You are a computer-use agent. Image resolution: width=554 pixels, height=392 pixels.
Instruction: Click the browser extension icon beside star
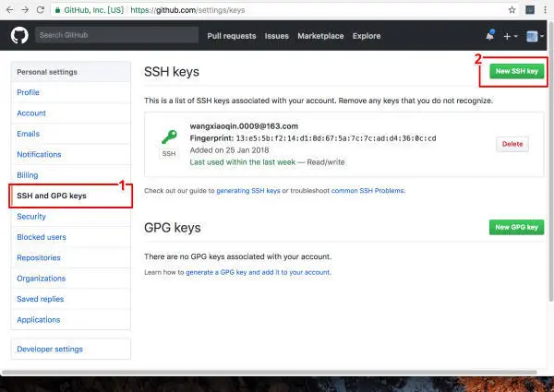tap(530, 10)
